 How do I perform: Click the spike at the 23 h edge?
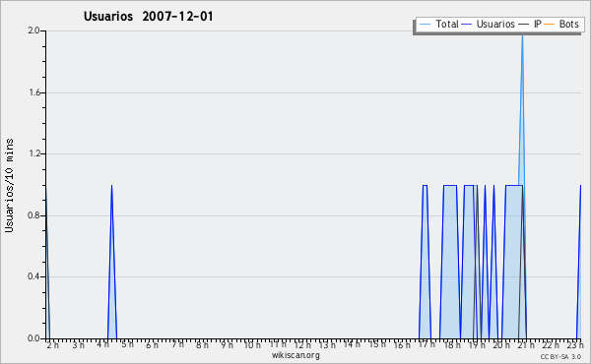click(579, 262)
